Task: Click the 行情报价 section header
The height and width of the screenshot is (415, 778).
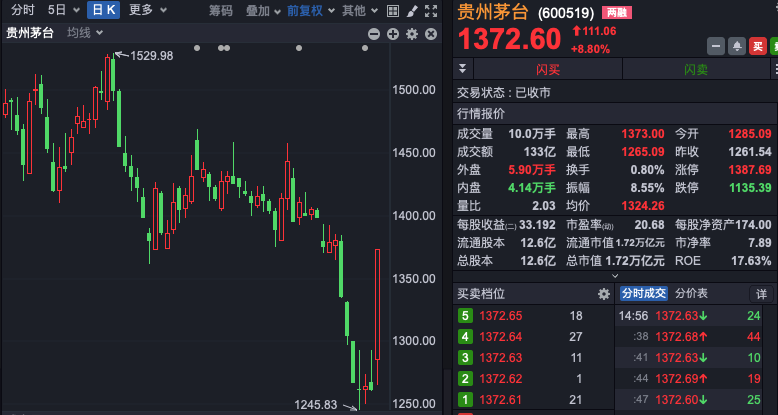Action: [480, 114]
